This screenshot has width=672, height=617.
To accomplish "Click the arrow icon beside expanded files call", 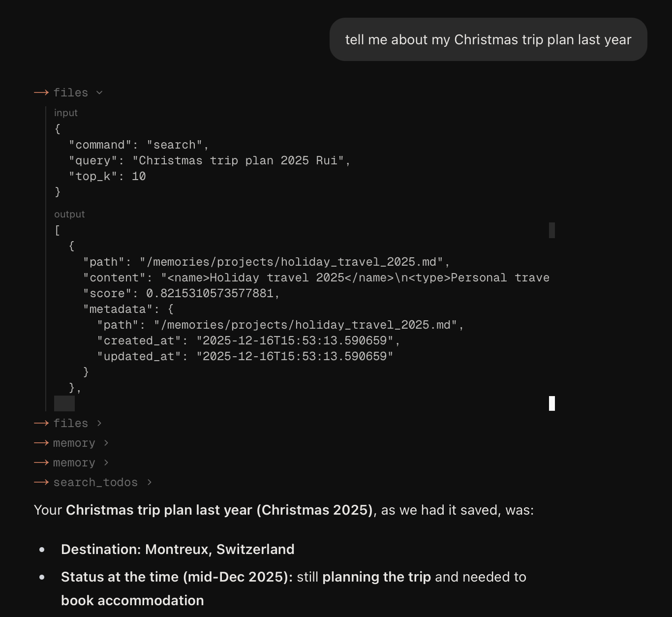I will [x=41, y=93].
